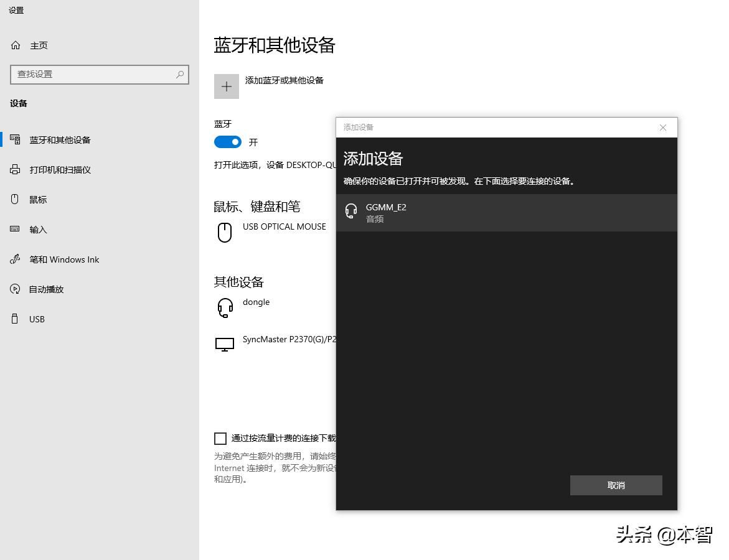Click the USB OPTICAL MOUSE device icon
This screenshot has height=560, width=729.
click(225, 232)
